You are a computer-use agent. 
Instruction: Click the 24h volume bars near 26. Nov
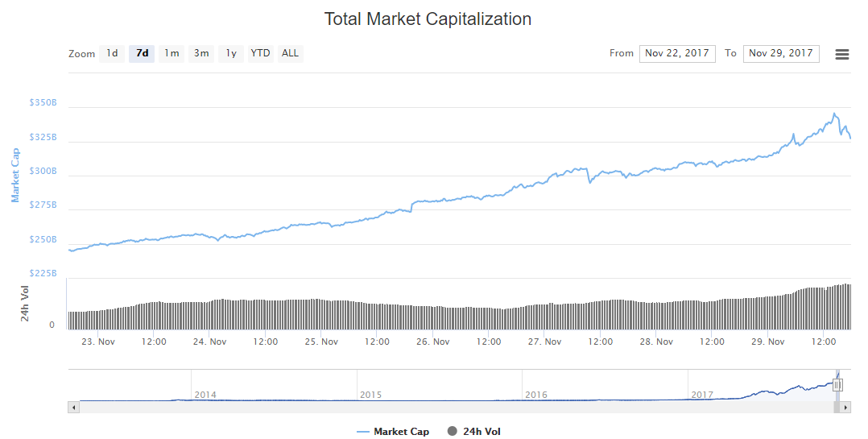[432, 317]
